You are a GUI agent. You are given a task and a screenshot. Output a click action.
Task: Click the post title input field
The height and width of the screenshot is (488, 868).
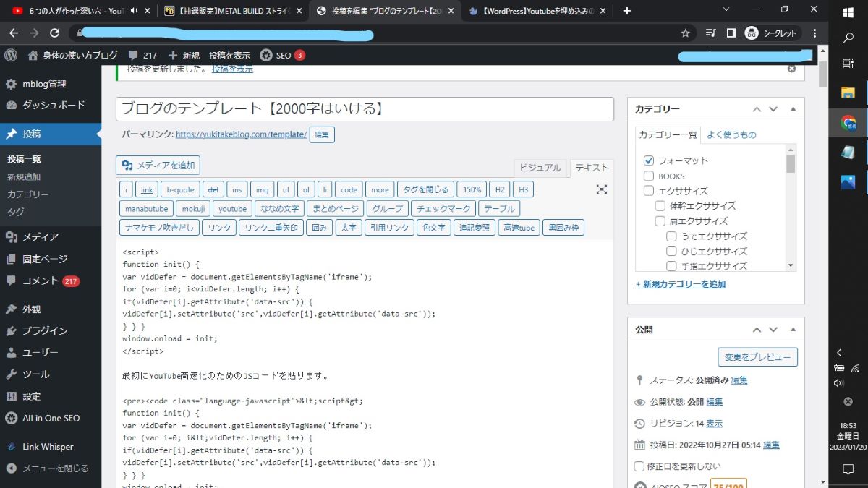[365, 109]
